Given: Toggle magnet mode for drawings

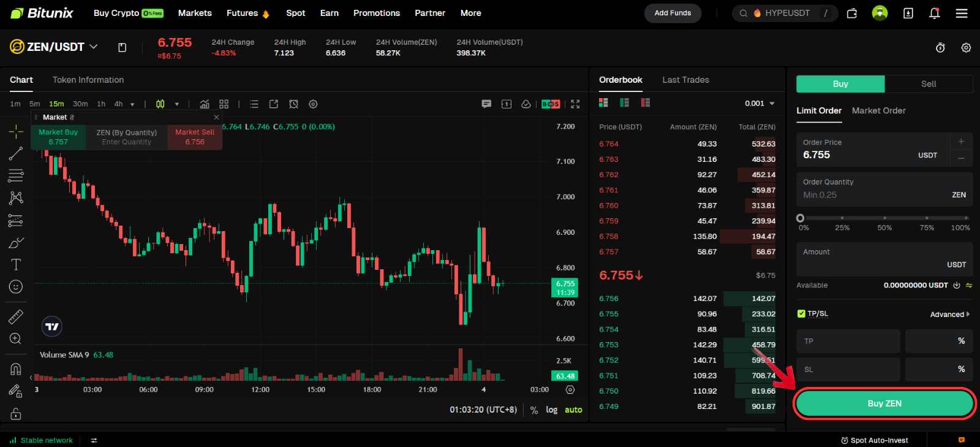Looking at the screenshot, I should pos(16,369).
